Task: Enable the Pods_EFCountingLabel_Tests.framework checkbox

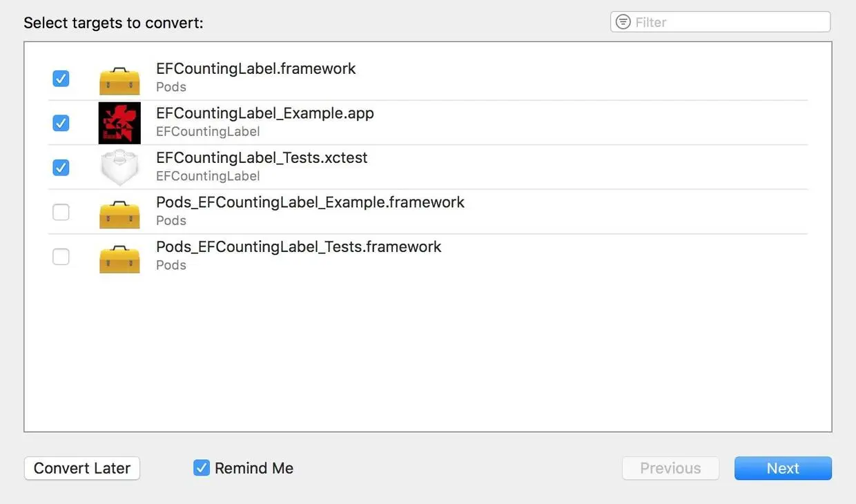Action: 61,257
